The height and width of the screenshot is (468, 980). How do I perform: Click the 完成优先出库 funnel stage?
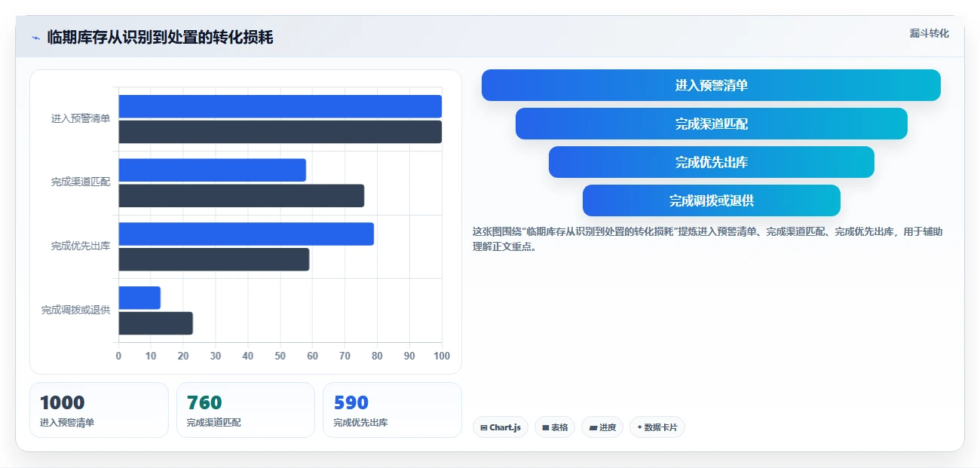tap(711, 162)
